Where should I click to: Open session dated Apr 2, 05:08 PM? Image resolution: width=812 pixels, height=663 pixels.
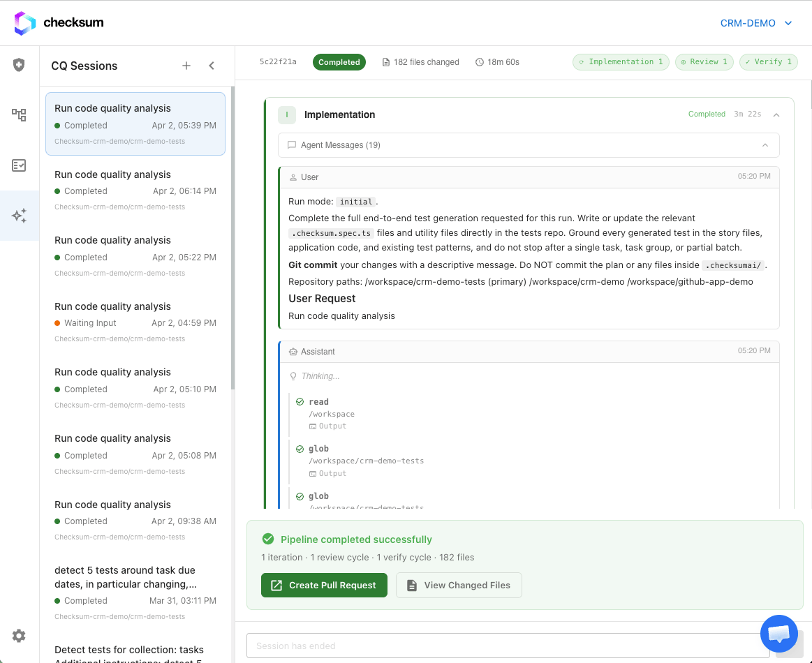(135, 454)
